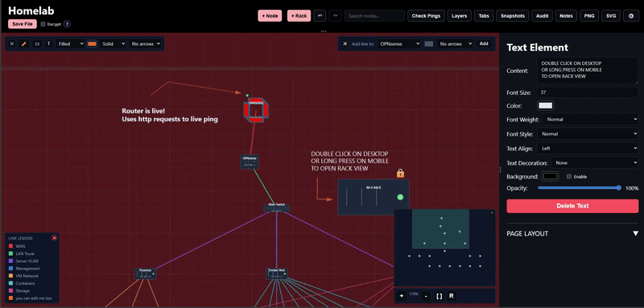Toggle the Background Enable checkbox
644x308 pixels.
coord(569,177)
